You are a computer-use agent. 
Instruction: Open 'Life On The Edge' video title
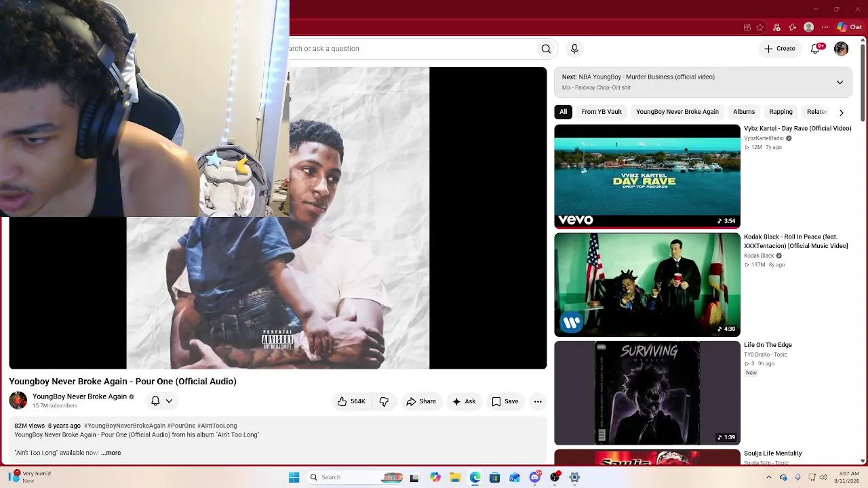[768, 345]
